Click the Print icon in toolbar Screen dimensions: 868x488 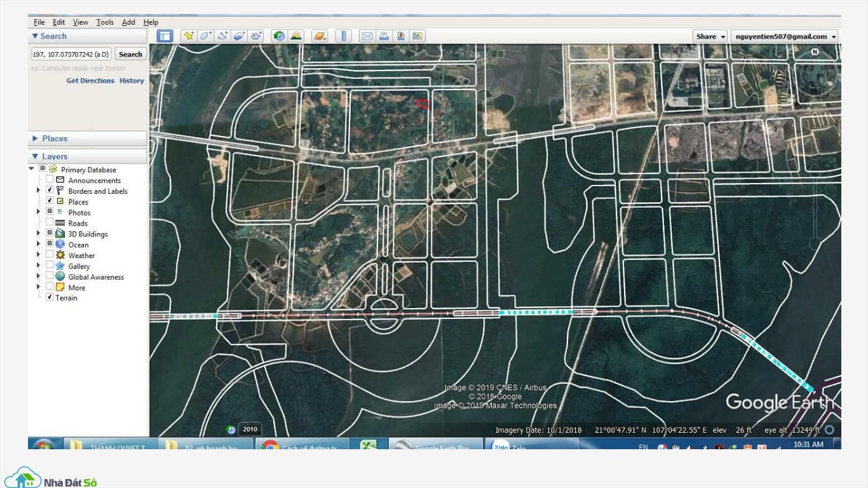point(384,36)
